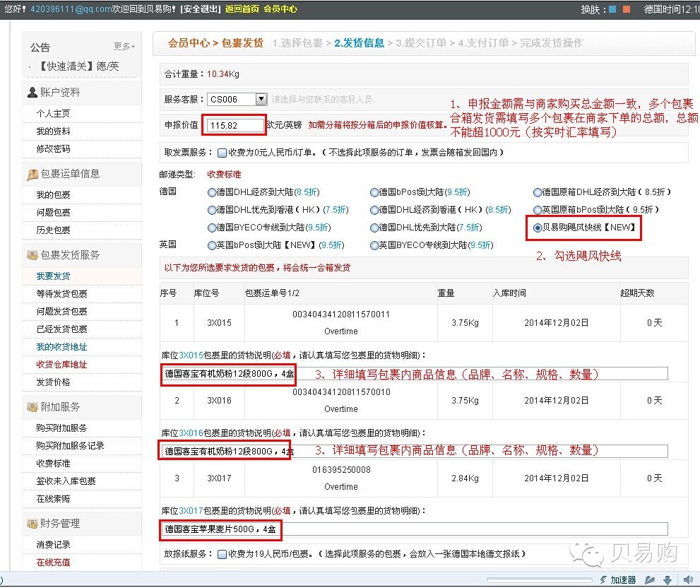This screenshot has height=588, width=700.
Task: Click goods description field for 3X016
Action: pyautogui.click(x=415, y=452)
